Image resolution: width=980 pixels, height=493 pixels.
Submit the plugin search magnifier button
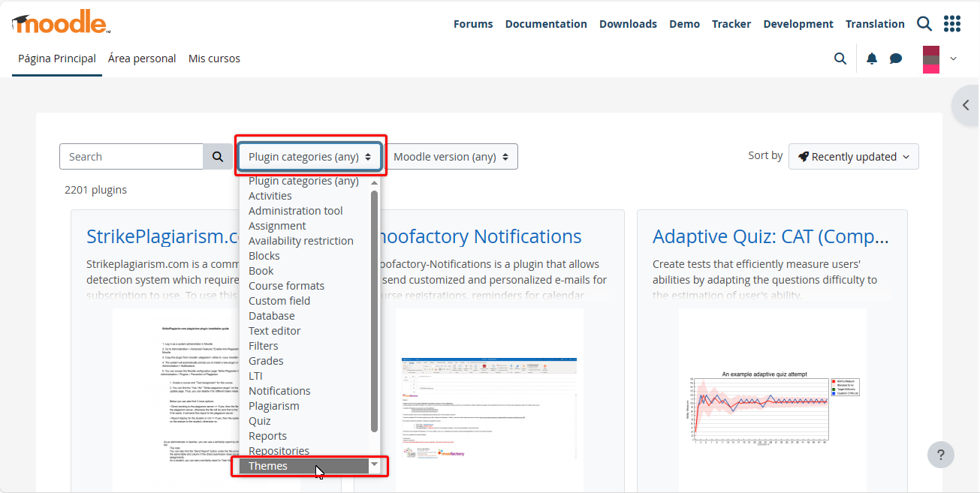(x=218, y=157)
